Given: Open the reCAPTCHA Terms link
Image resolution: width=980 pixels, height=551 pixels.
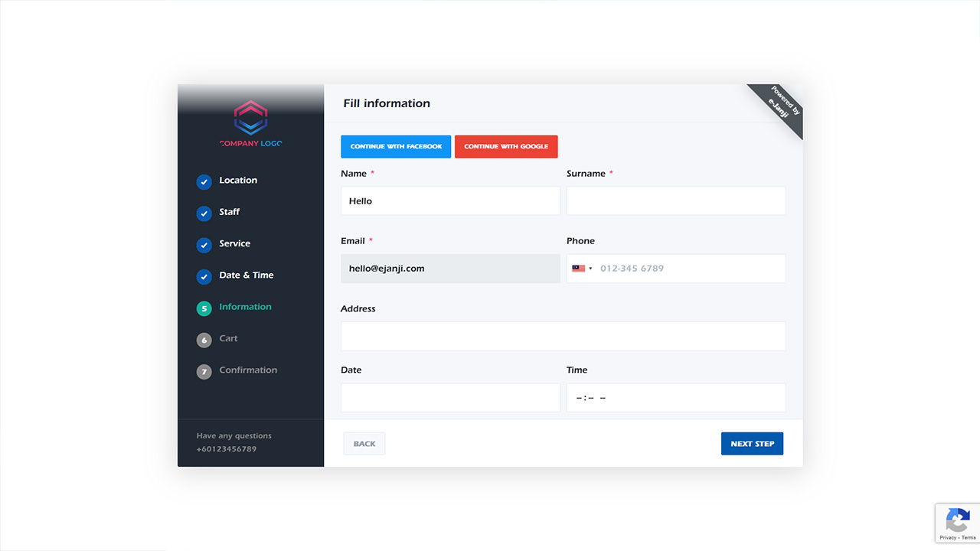Looking at the screenshot, I should [969, 538].
